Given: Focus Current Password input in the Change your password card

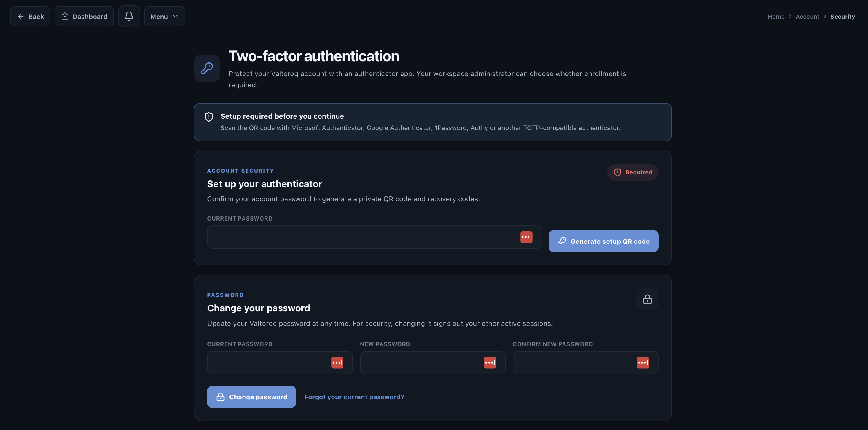Looking at the screenshot, I should 280,363.
